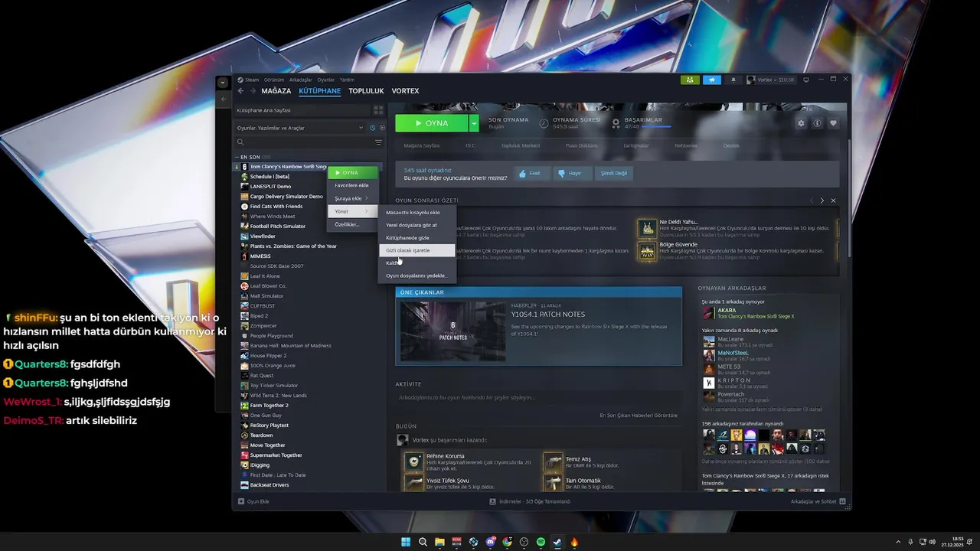The width and height of the screenshot is (980, 551).
Task: Open Y10S4.1 PATCH NOTES thumbnail
Action: coord(452,332)
